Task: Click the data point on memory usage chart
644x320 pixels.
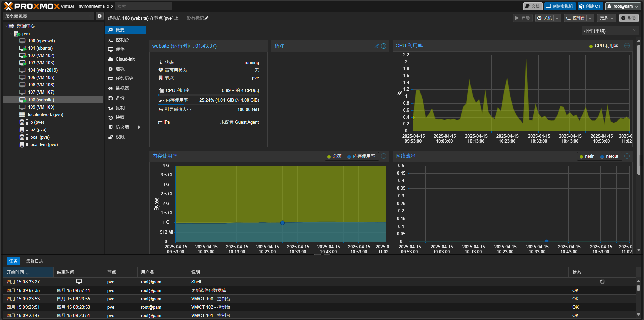Action: click(x=282, y=223)
